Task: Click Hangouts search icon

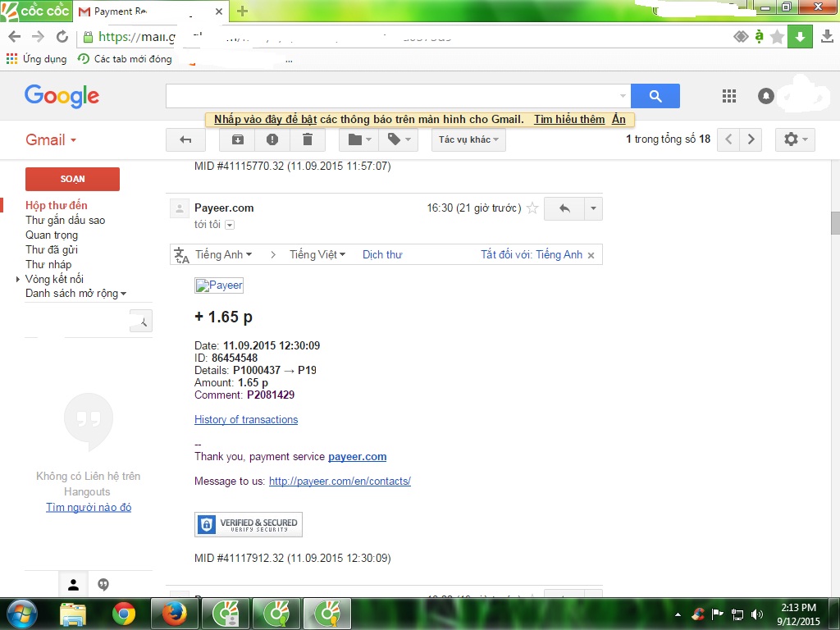Action: click(141, 322)
